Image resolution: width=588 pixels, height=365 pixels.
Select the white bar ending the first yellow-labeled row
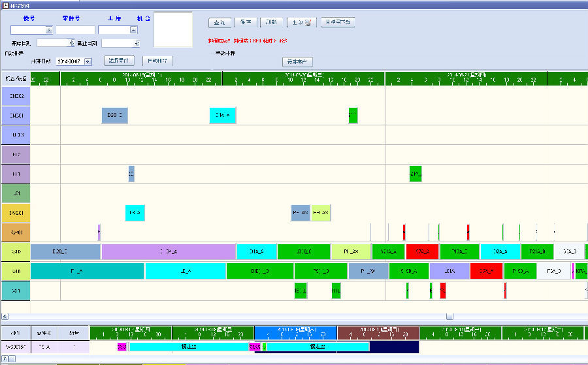point(569,252)
